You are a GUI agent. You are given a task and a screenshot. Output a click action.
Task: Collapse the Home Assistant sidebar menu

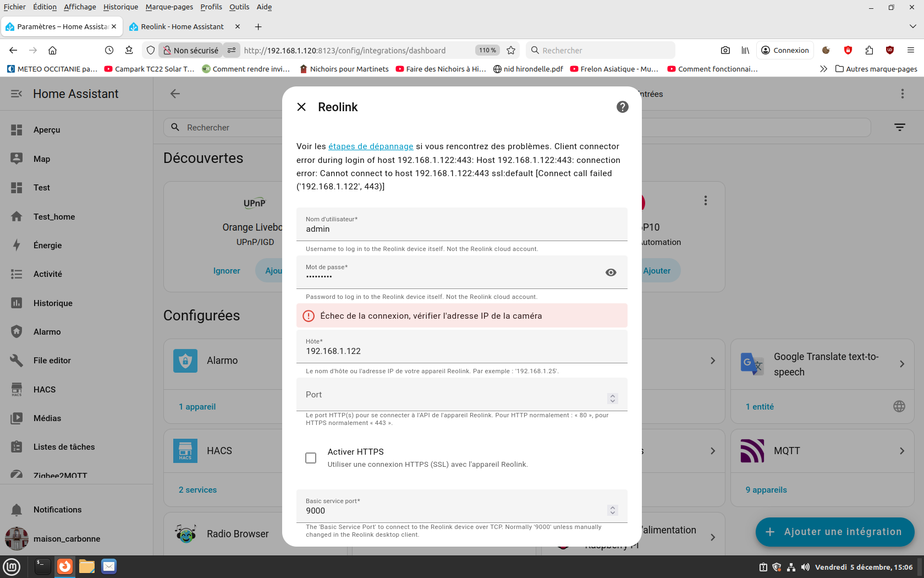coord(16,94)
